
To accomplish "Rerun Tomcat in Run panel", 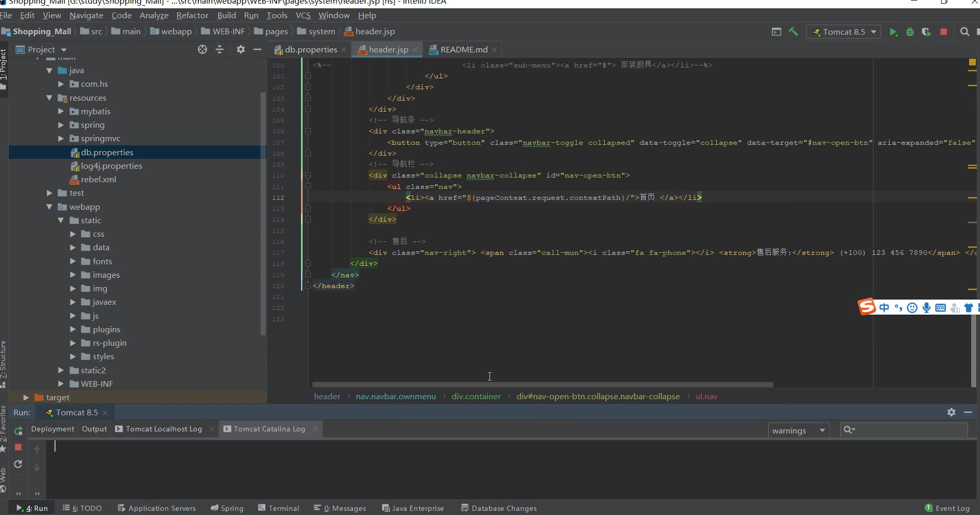I will pos(18,431).
